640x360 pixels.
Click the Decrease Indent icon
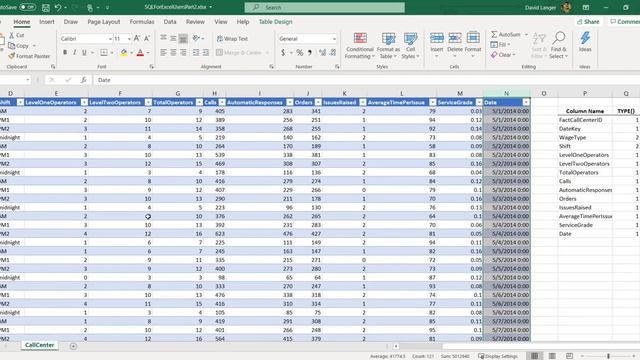(x=196, y=52)
